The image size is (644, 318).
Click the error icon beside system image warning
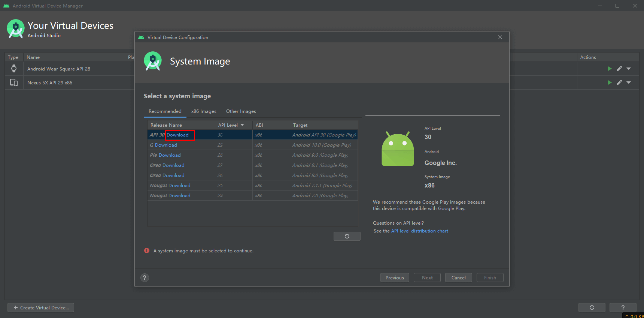click(x=147, y=250)
